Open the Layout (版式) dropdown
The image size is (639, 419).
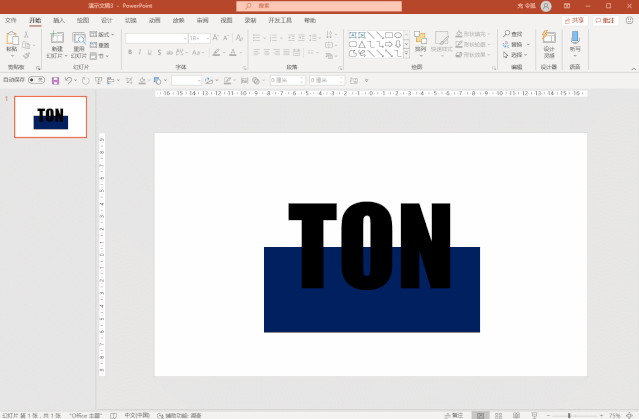pyautogui.click(x=102, y=35)
